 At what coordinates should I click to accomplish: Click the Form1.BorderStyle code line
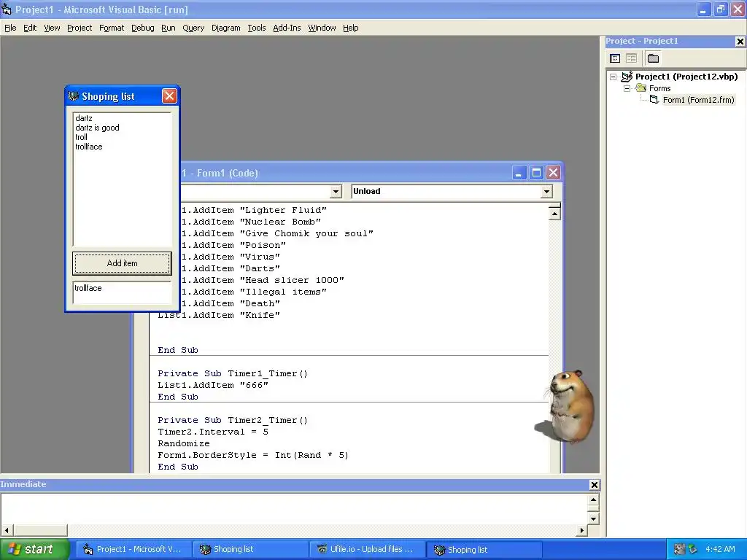pos(253,455)
